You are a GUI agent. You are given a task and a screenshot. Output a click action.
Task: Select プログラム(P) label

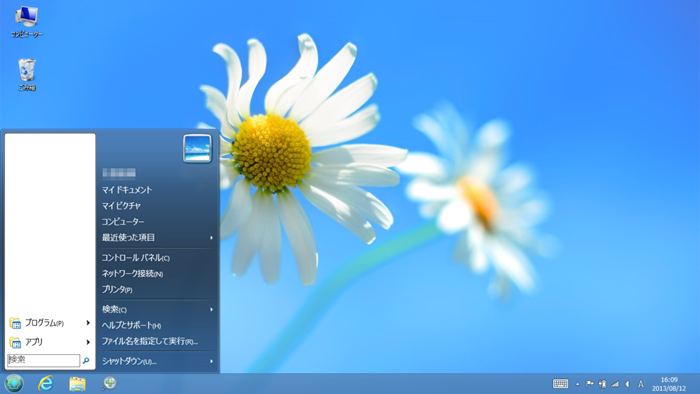click(x=44, y=323)
